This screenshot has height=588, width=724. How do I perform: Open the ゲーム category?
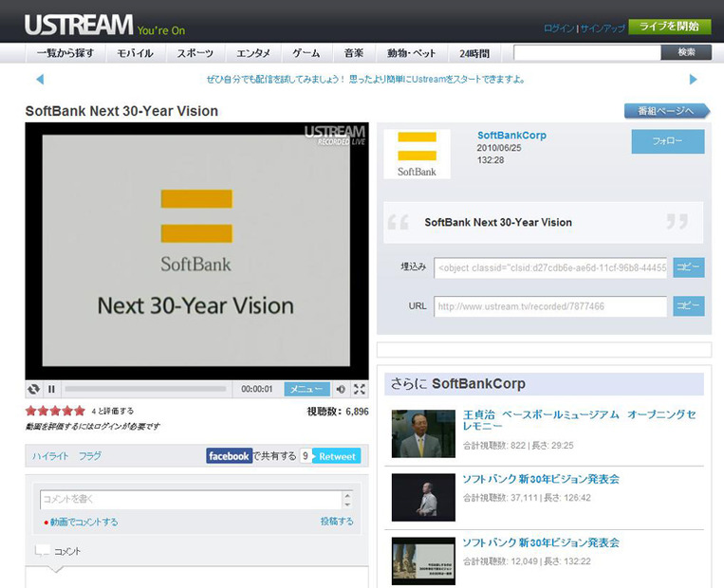click(306, 53)
